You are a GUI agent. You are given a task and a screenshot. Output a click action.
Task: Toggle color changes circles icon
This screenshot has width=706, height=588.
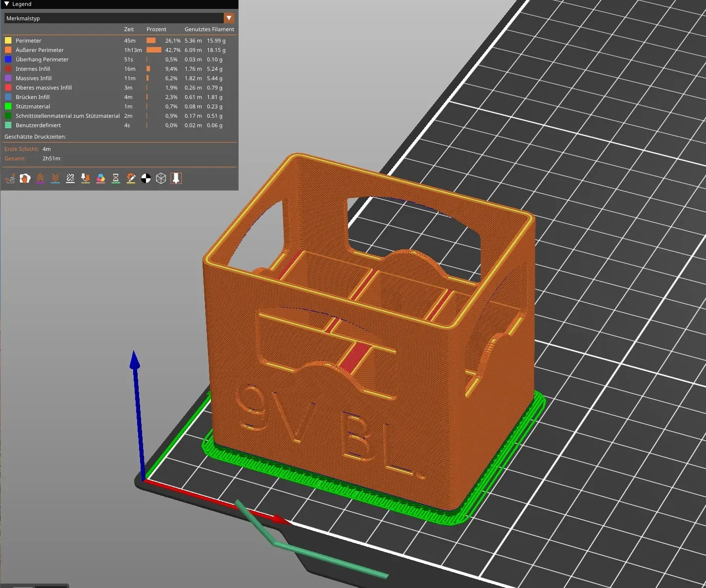pyautogui.click(x=101, y=178)
